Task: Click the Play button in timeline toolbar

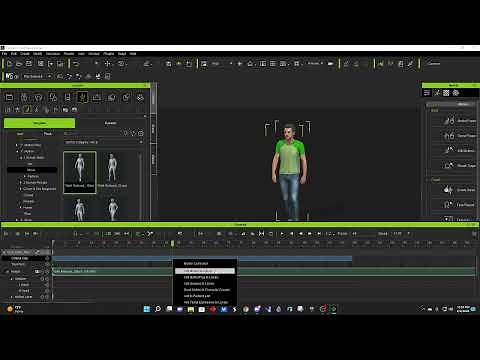Action: tap(282, 234)
